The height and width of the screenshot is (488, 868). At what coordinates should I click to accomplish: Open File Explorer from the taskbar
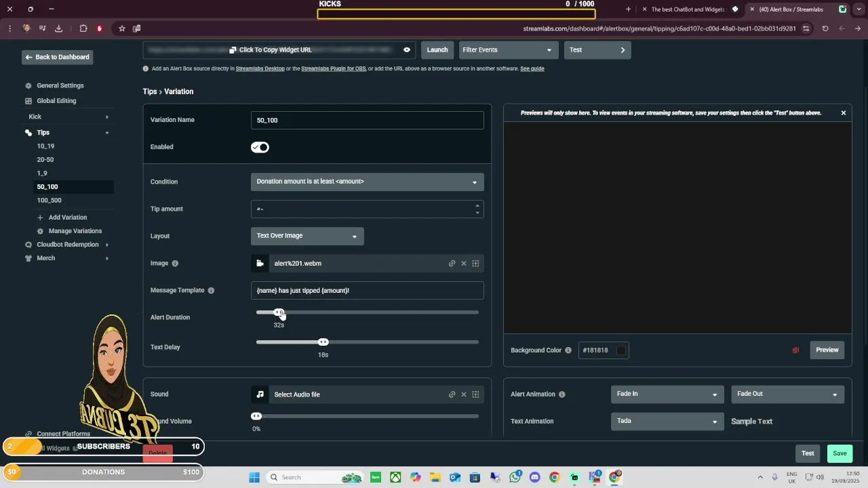[x=435, y=477]
